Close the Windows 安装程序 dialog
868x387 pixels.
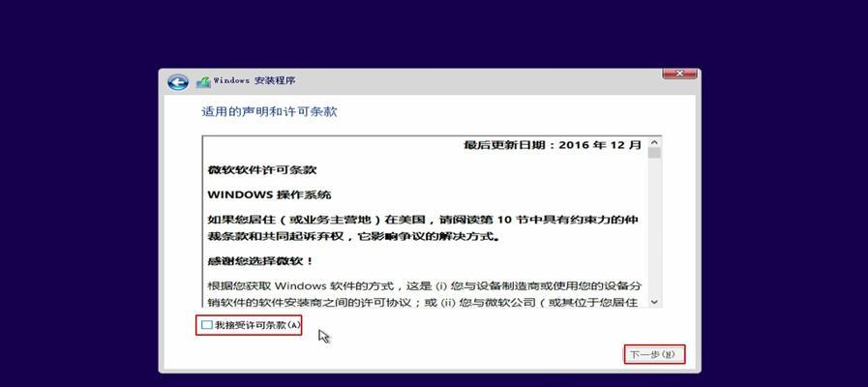pos(679,74)
